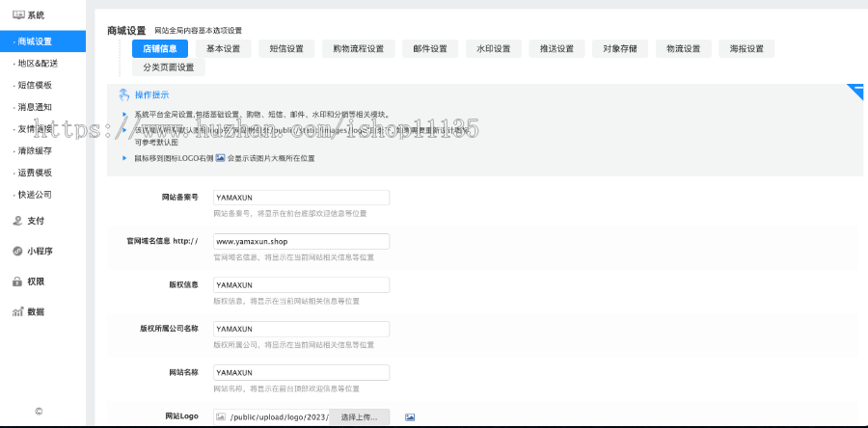Image resolution: width=868 pixels, height=428 pixels.
Task: Click the 网站Logo field label
Action: click(181, 415)
